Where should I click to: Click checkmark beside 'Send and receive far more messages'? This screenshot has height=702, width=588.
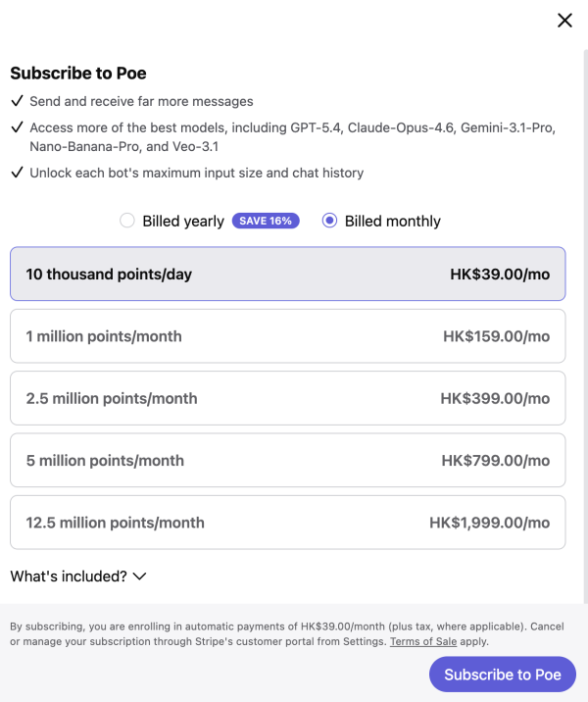[x=17, y=101]
